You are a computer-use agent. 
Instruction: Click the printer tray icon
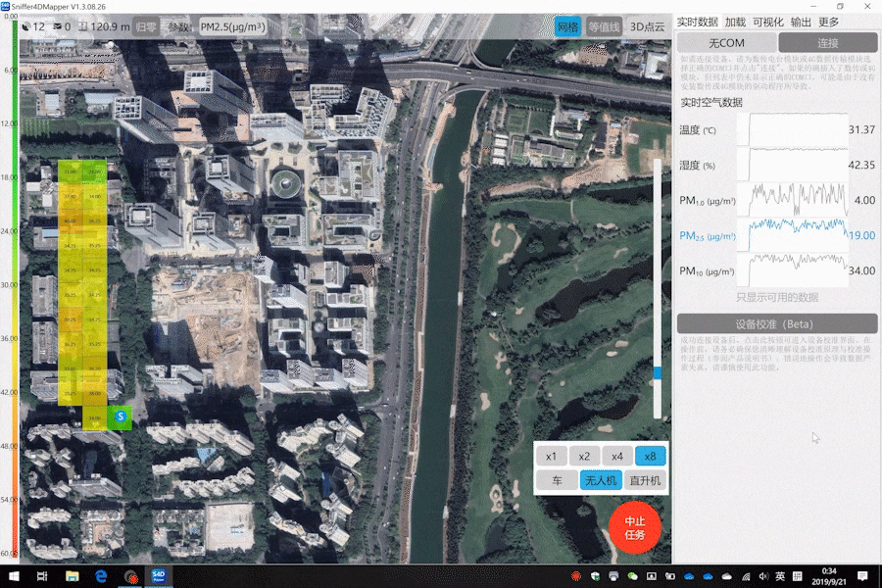(x=613, y=576)
